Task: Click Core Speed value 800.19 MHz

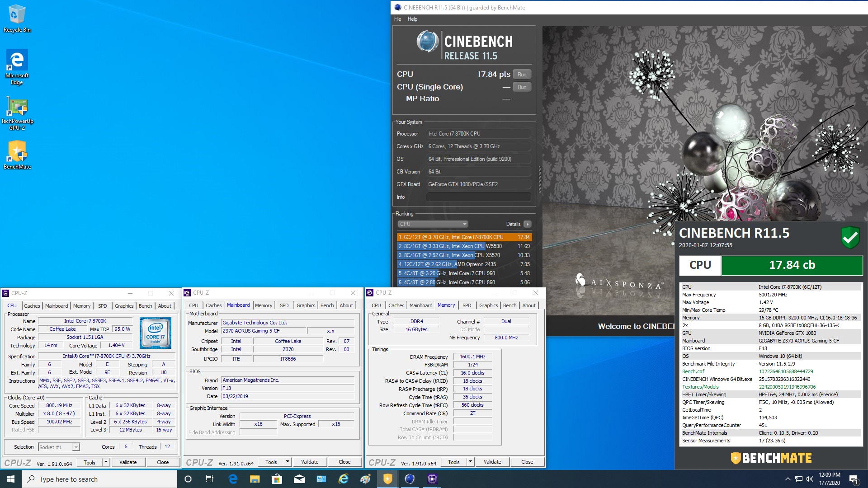Action: point(59,405)
